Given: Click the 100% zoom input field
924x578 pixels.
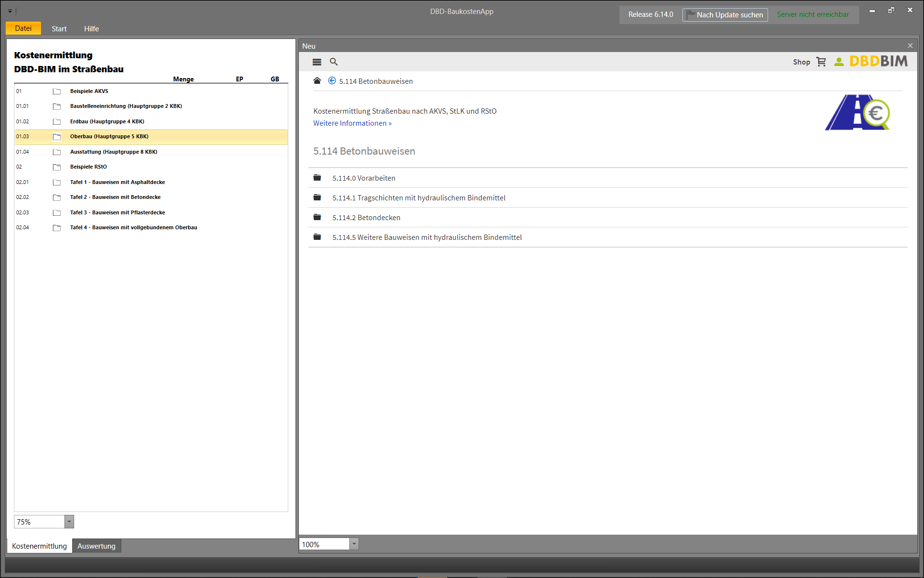Looking at the screenshot, I should click(x=324, y=544).
